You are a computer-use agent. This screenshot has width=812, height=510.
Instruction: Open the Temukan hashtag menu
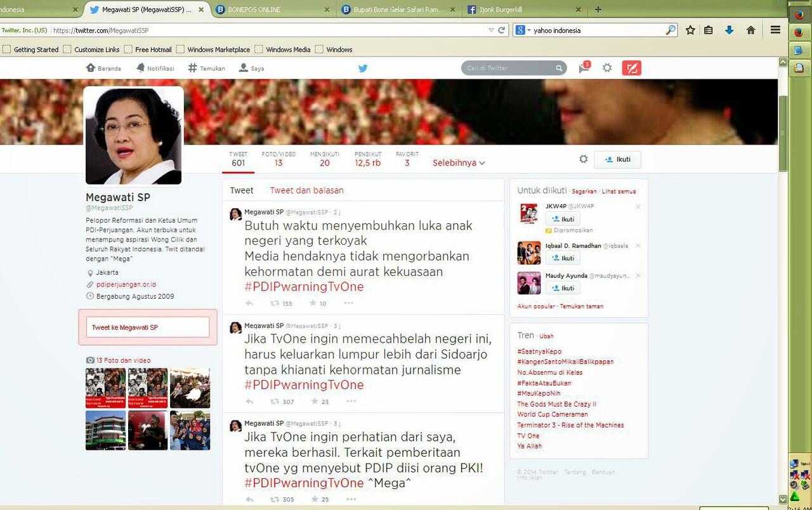coord(206,68)
